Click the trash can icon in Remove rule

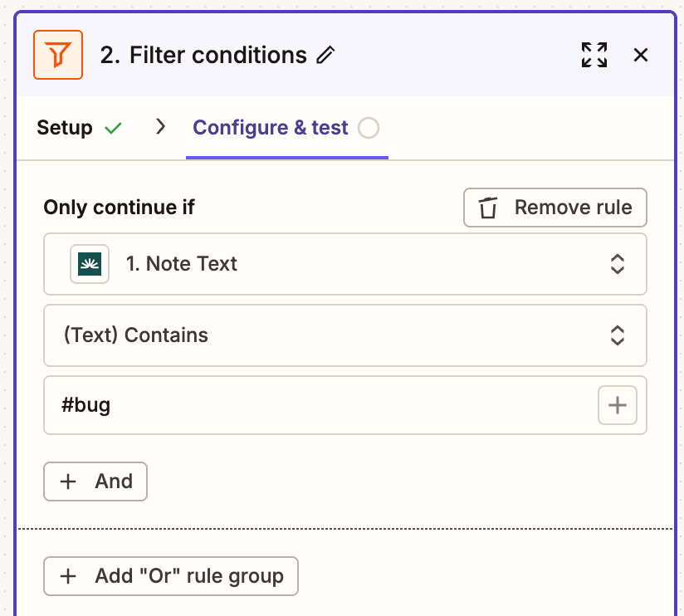pyautogui.click(x=489, y=208)
